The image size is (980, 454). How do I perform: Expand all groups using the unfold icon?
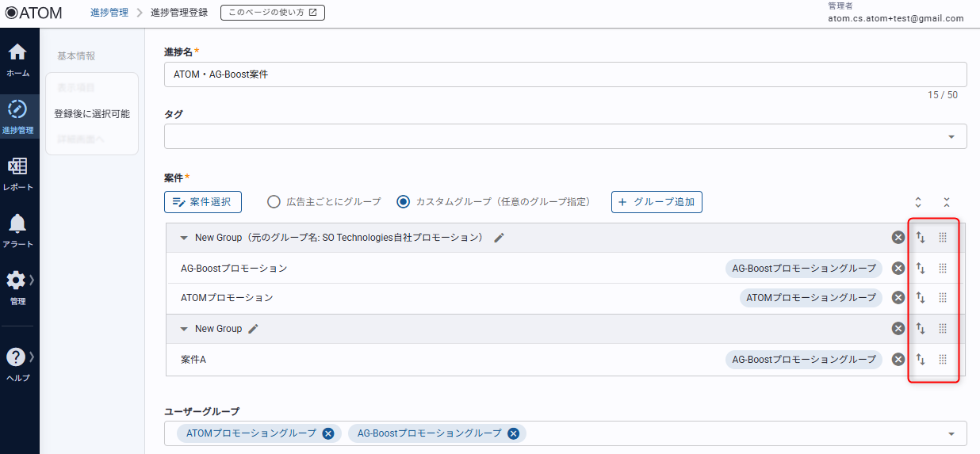[x=918, y=202]
